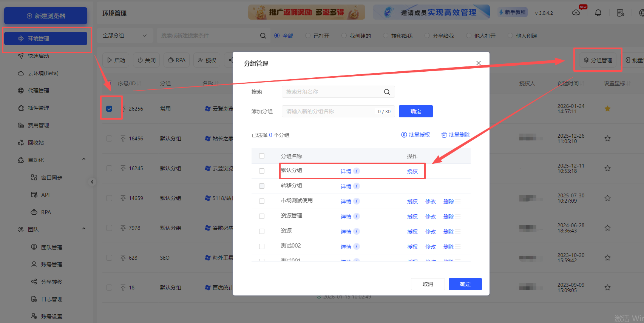Click 取消 in the dialog footer
The image size is (644, 323).
point(428,284)
